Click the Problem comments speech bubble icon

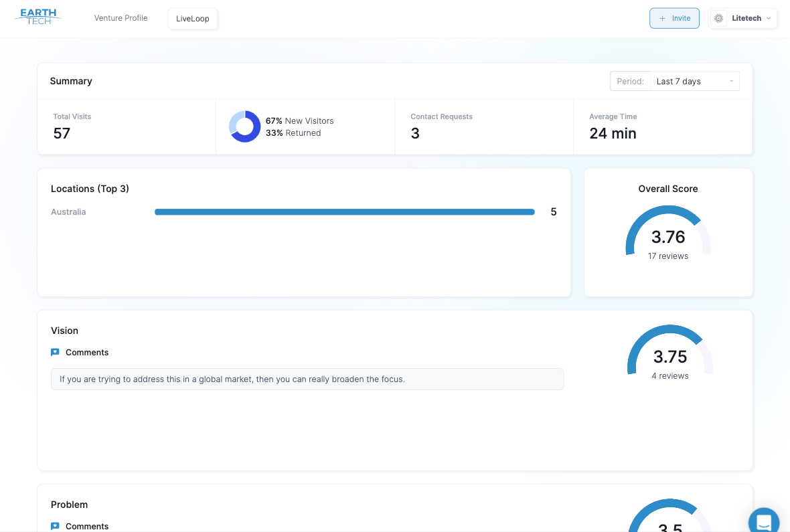[55, 526]
